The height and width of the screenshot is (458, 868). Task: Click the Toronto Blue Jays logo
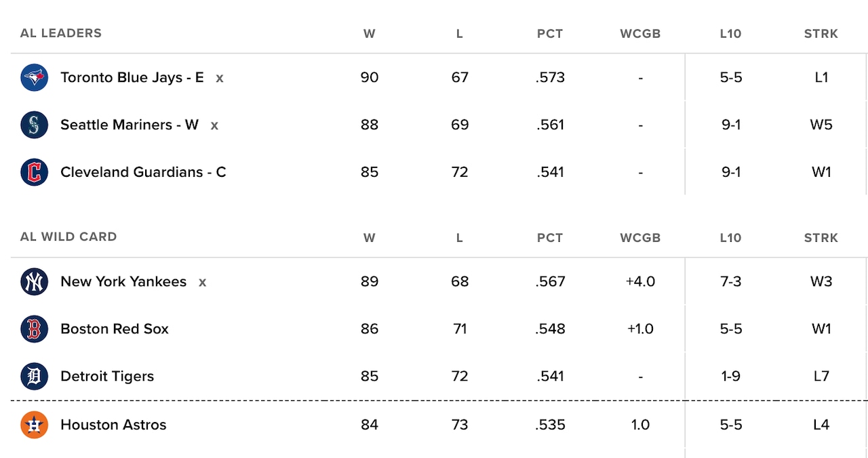coord(34,78)
